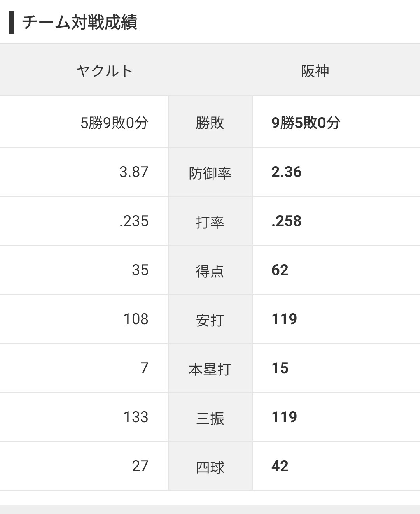
Task: Select the 得点 row label
Action: (x=210, y=270)
